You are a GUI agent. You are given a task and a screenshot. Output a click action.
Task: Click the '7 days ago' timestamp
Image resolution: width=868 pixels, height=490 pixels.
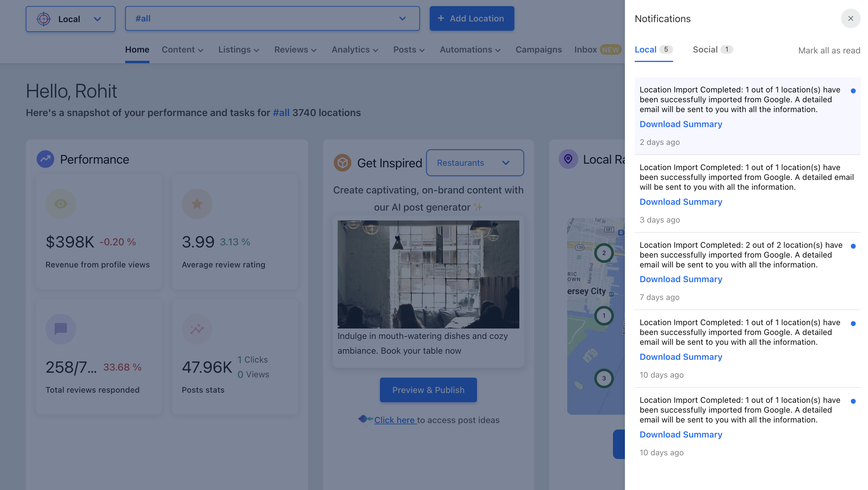pyautogui.click(x=659, y=297)
